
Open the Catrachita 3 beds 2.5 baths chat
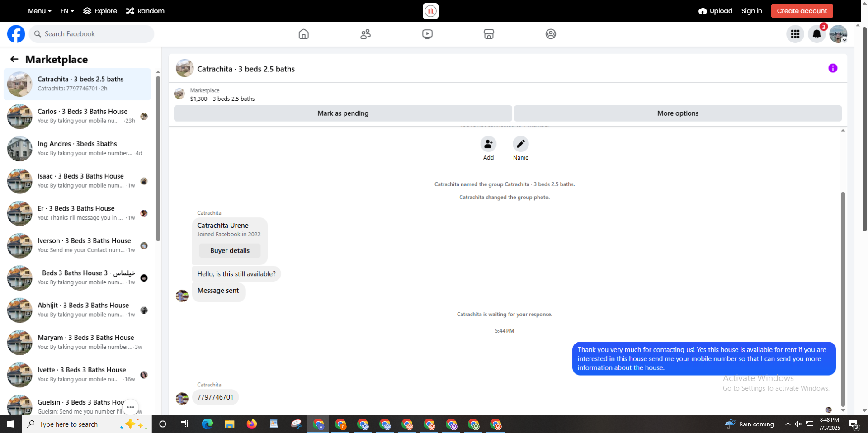[x=77, y=84]
